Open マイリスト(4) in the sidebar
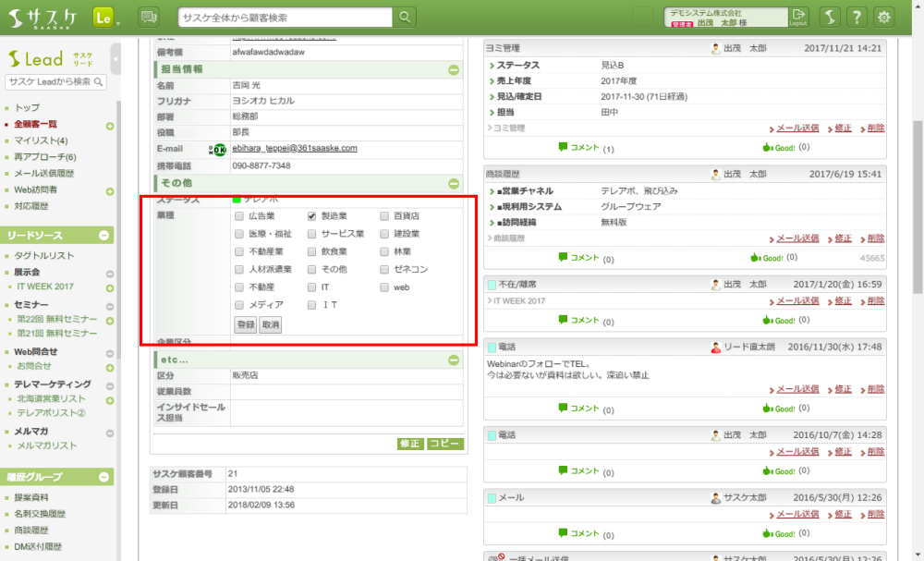The image size is (924, 561). (x=42, y=140)
